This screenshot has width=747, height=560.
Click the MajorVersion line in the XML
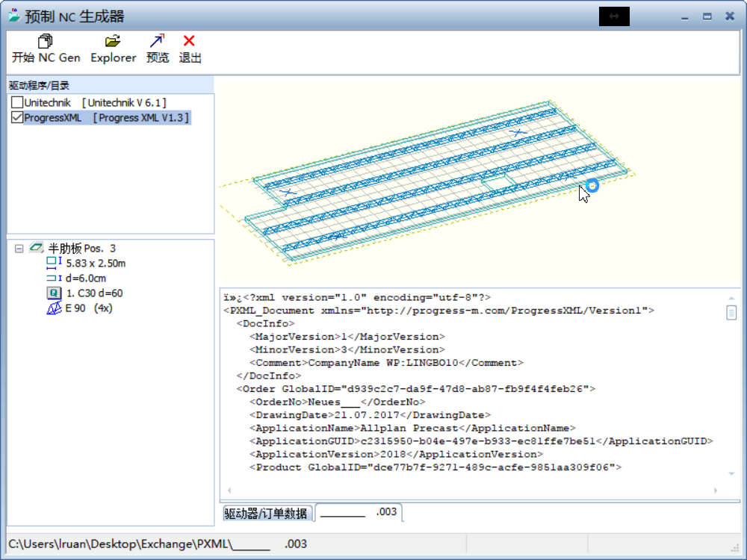(347, 337)
